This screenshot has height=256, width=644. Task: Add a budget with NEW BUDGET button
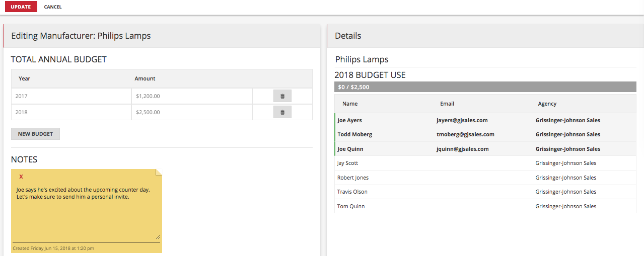35,134
